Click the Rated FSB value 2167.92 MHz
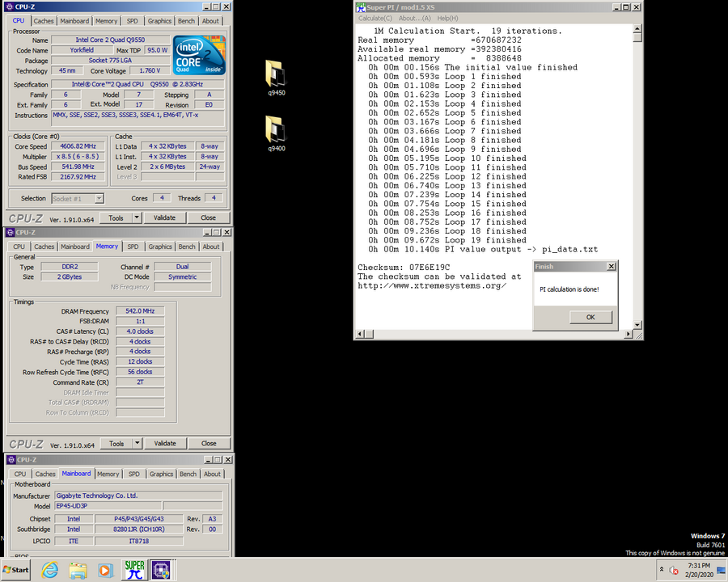Viewport: 728px width, 582px height. point(78,177)
